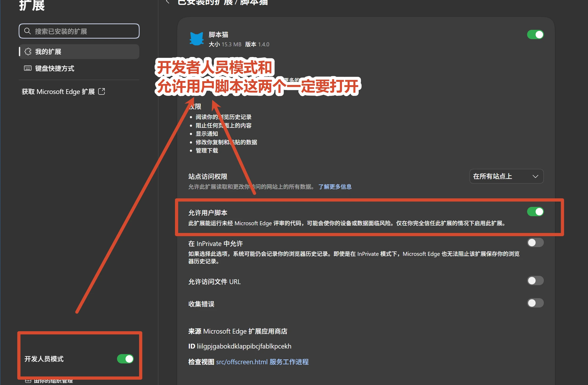
Task: Open the 在所有站点上 site access dropdown
Action: coord(506,176)
